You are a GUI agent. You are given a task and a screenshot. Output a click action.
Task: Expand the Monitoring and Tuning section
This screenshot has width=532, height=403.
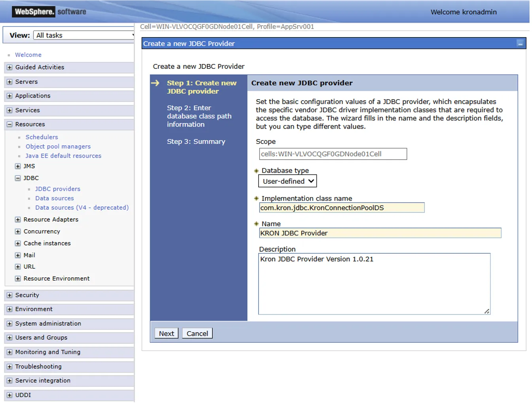[9, 352]
